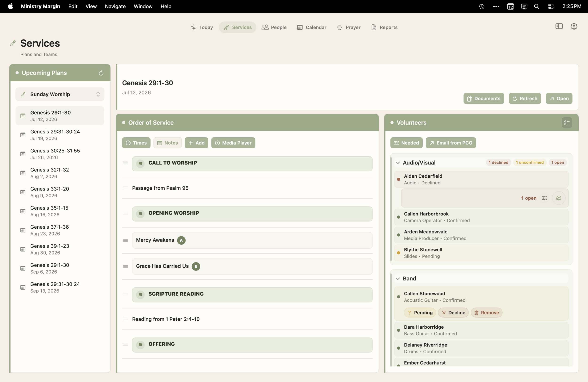The width and height of the screenshot is (588, 382).
Task: Expand Callen Harborbrook volunteer row
Action: [481, 217]
